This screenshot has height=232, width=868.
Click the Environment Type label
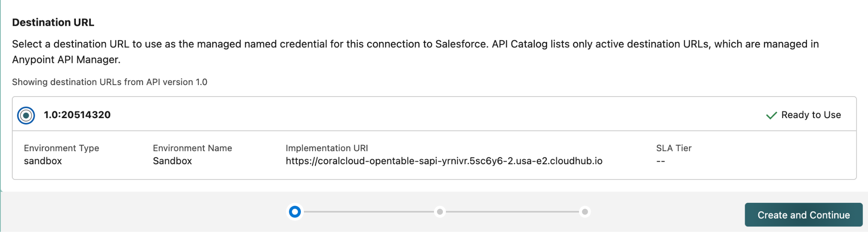point(61,148)
